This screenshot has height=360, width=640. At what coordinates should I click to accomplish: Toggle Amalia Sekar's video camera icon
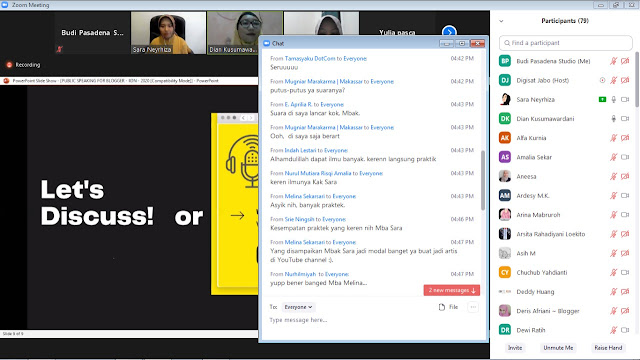tap(625, 157)
